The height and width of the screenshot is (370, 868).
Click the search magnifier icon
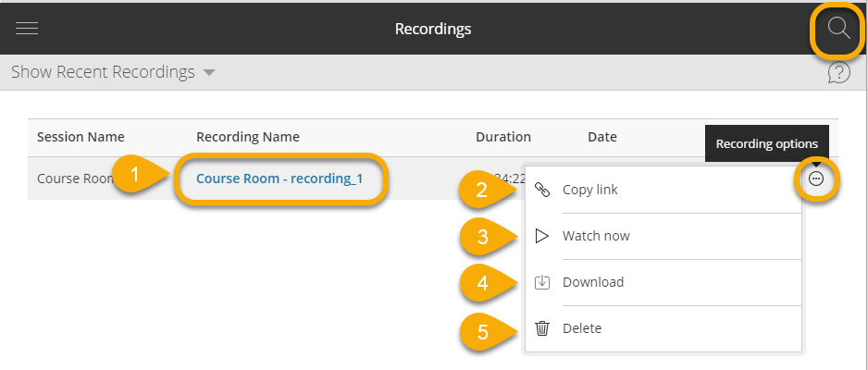[x=838, y=28]
